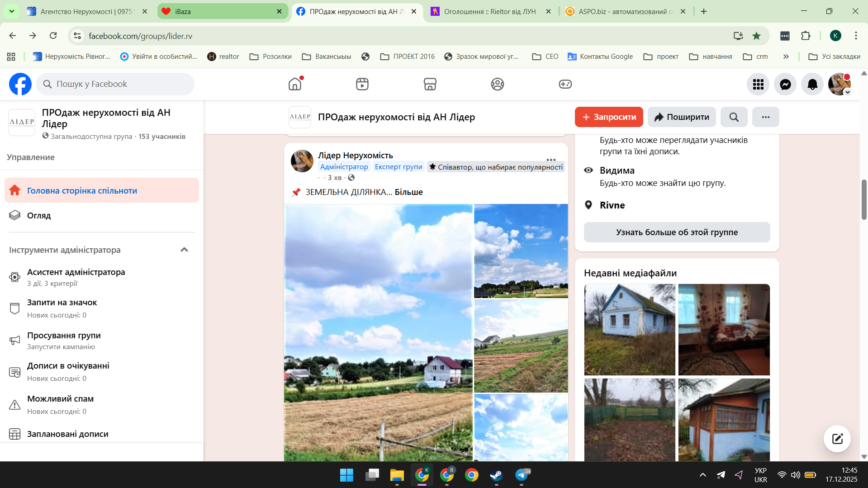This screenshot has width=868, height=488.
Task: Click the Запросити button
Action: pos(608,117)
